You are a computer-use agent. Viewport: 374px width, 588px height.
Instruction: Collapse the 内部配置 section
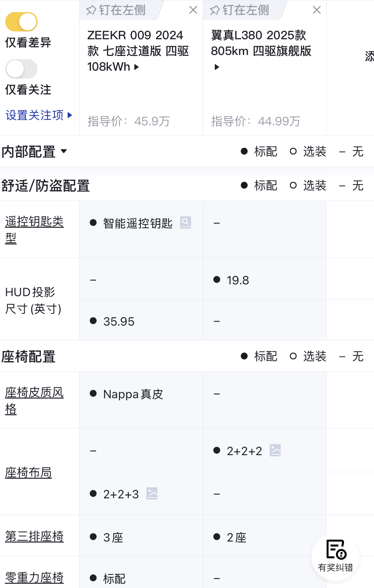64,151
